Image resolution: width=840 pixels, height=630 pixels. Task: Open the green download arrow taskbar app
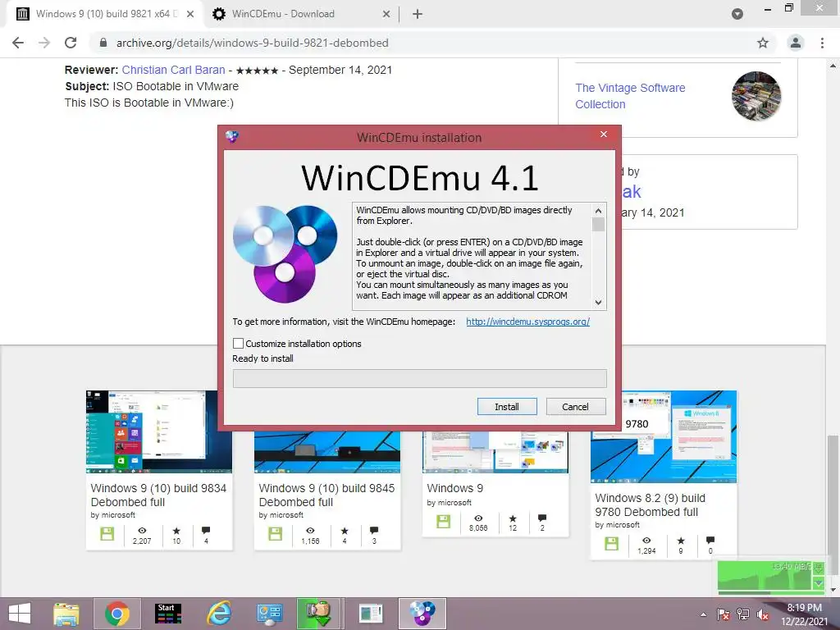318,614
